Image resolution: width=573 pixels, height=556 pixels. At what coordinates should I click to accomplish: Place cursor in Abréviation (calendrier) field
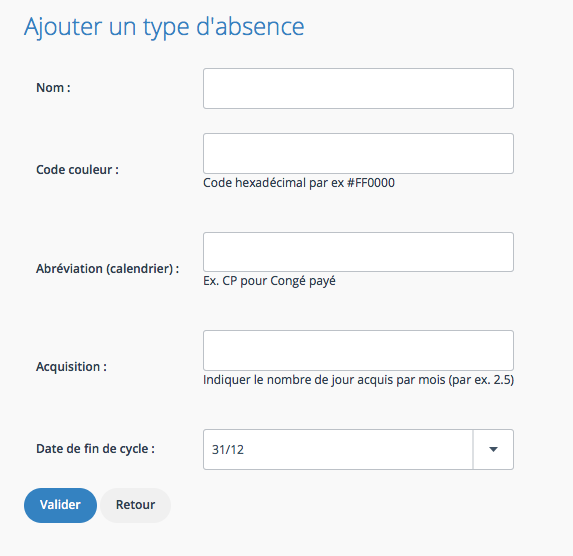coord(358,252)
